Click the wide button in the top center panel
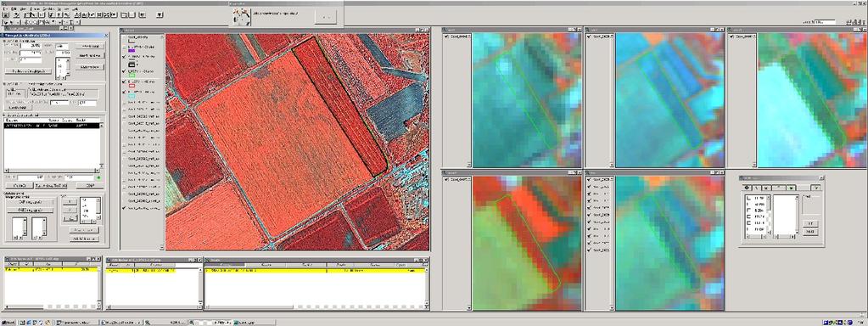This screenshot has height=326, width=868. click(326, 17)
